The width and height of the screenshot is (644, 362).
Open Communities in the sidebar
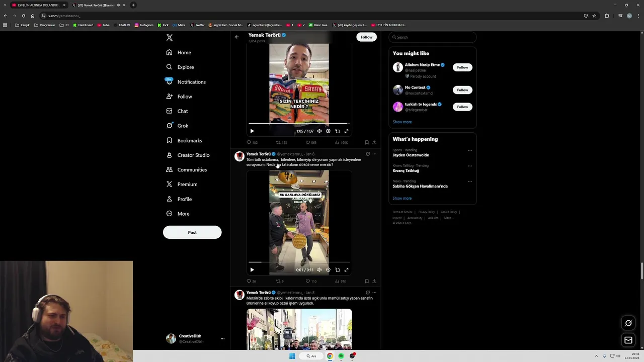point(187,169)
